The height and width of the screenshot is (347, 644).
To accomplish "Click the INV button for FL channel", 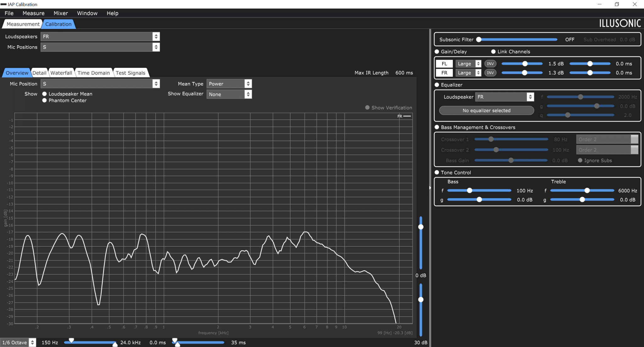I will point(490,64).
